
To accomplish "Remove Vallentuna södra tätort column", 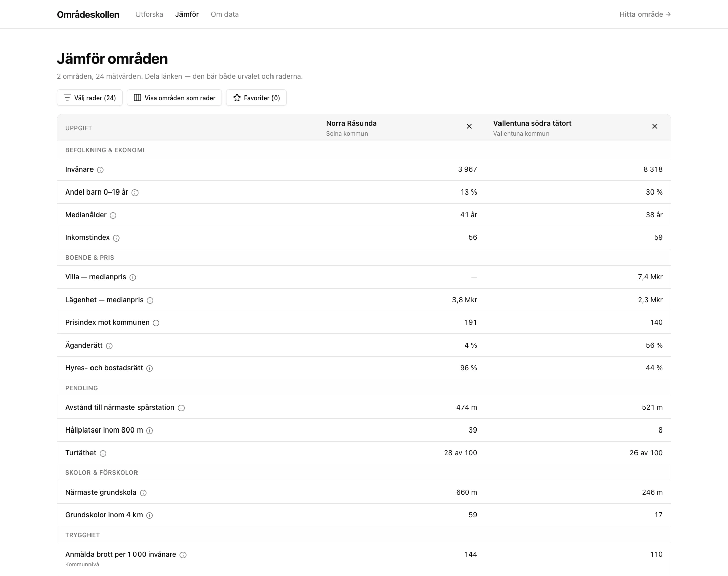I will click(655, 126).
